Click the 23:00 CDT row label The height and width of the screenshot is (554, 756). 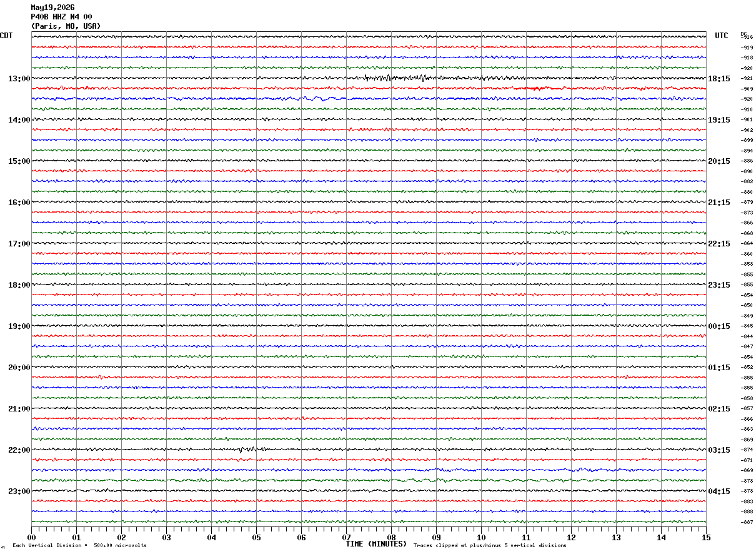click(19, 491)
